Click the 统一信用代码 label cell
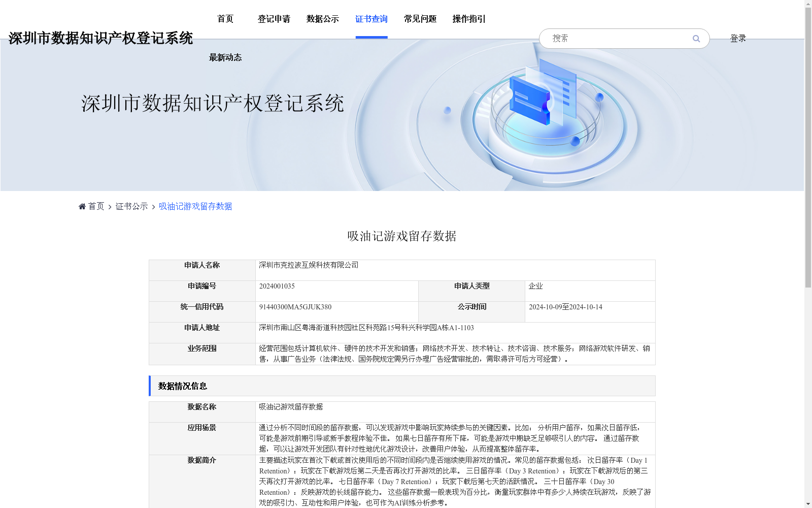This screenshot has height=508, width=812. coord(202,312)
